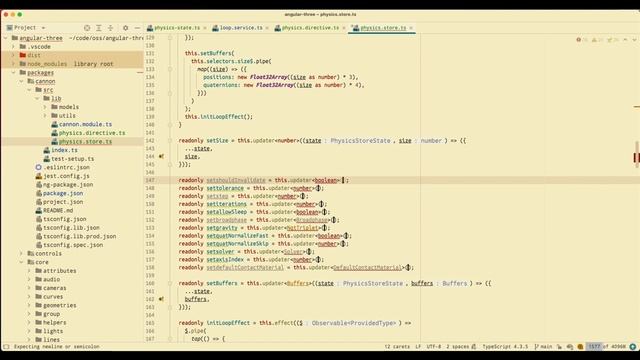This screenshot has height=360, width=640.
Task: Switch to physics.directive.ts tab
Action: 310,28
